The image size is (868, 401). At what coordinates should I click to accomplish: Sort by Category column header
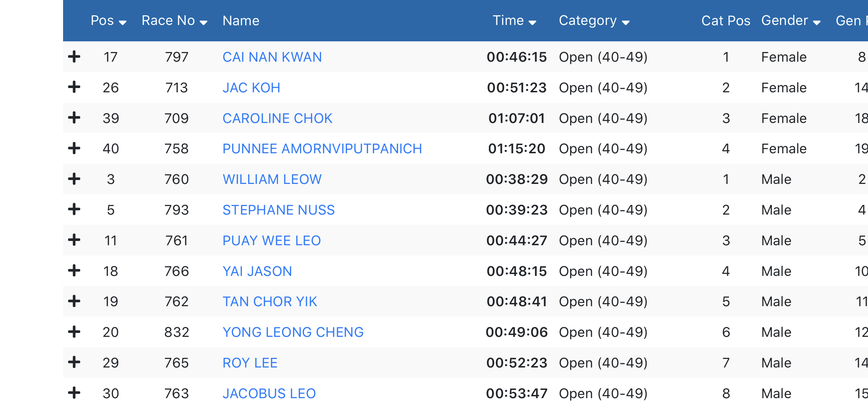[x=594, y=21]
